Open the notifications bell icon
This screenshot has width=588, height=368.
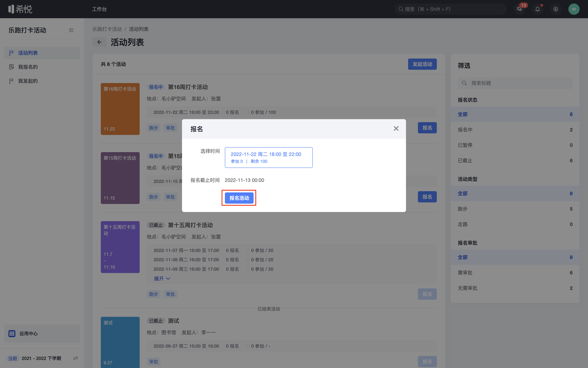point(537,9)
